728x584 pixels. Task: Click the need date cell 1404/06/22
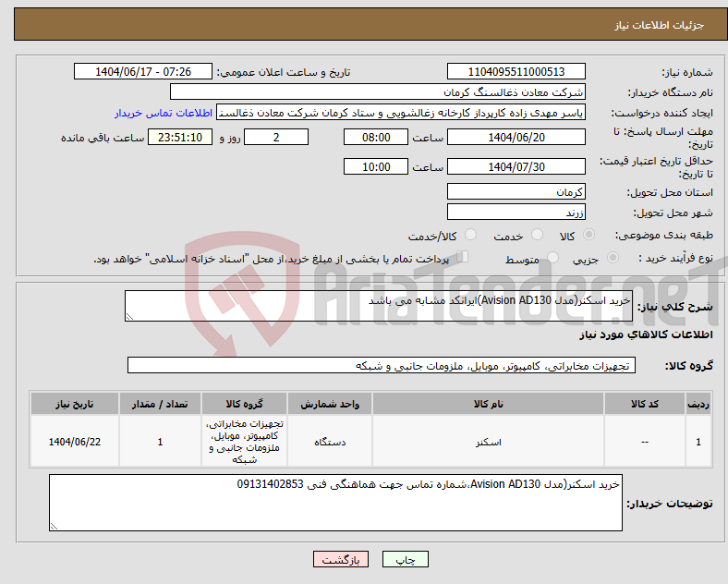tap(75, 442)
